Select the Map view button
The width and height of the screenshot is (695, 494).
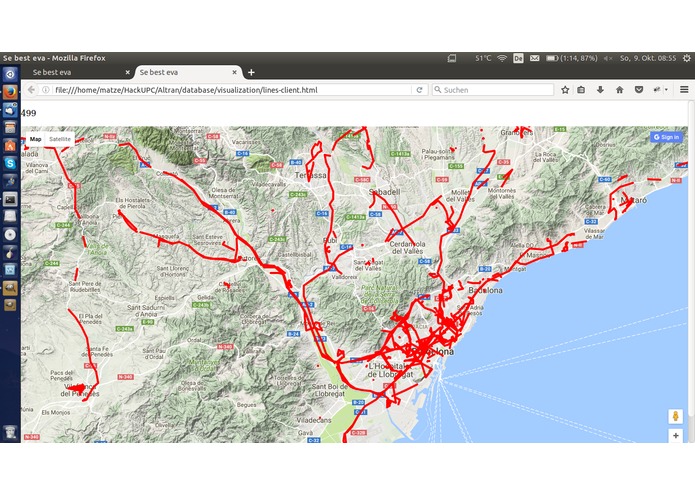tap(35, 139)
